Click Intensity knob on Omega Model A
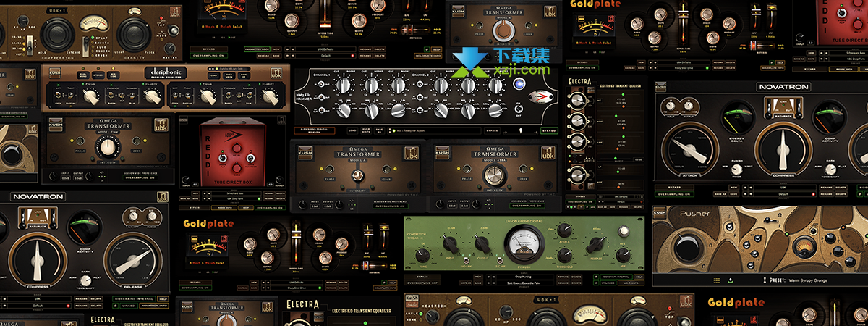This screenshot has height=326, width=868. point(358,176)
